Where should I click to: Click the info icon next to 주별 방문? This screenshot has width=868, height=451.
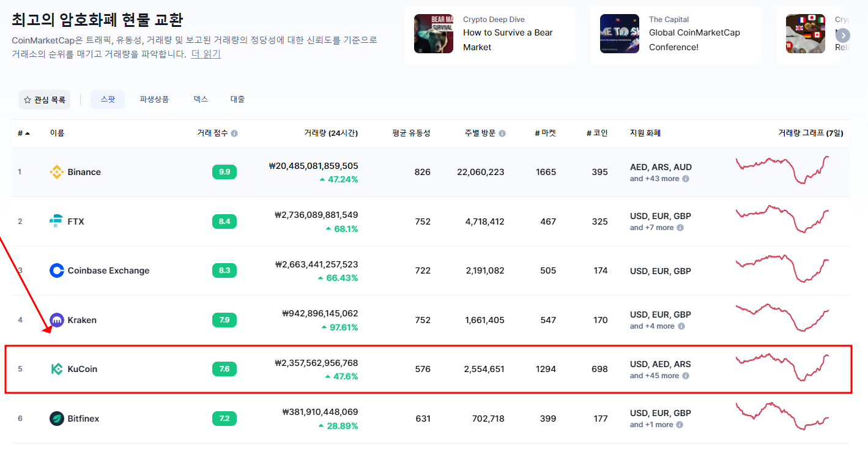tap(502, 133)
